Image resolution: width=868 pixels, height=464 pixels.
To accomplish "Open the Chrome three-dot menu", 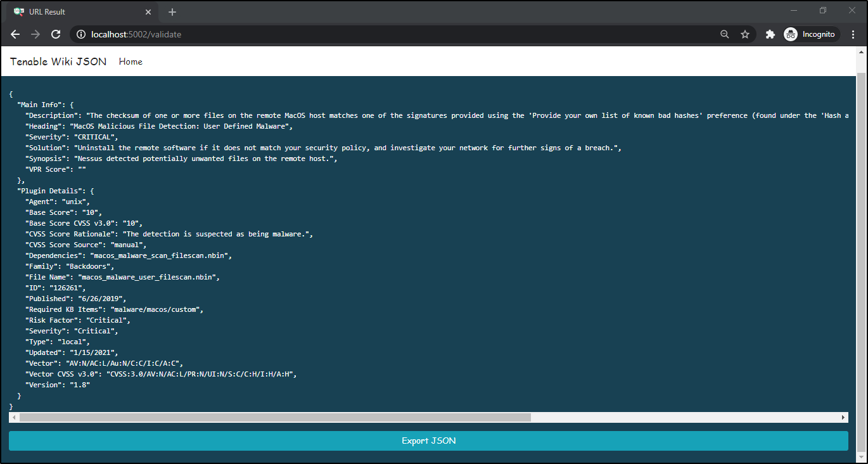I will [x=853, y=34].
